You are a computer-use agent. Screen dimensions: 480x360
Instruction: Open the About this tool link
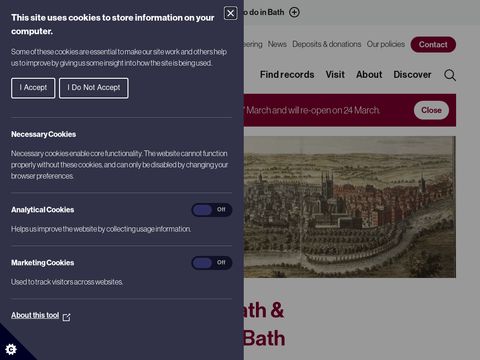35,315
